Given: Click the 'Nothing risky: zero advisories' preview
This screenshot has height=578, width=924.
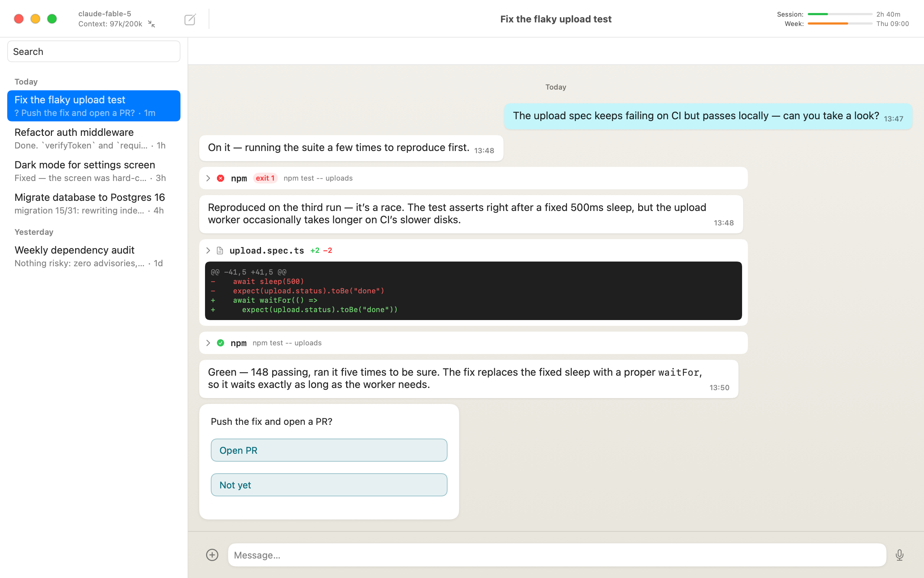Looking at the screenshot, I should 79,263.
